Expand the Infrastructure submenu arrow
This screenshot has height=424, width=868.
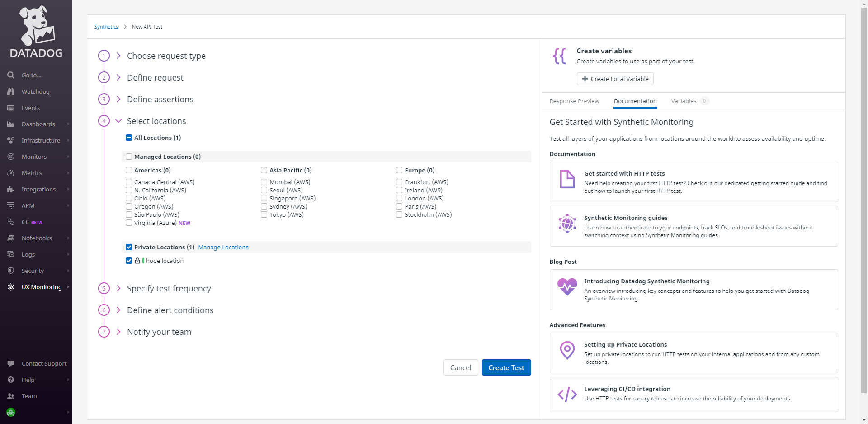(68, 140)
